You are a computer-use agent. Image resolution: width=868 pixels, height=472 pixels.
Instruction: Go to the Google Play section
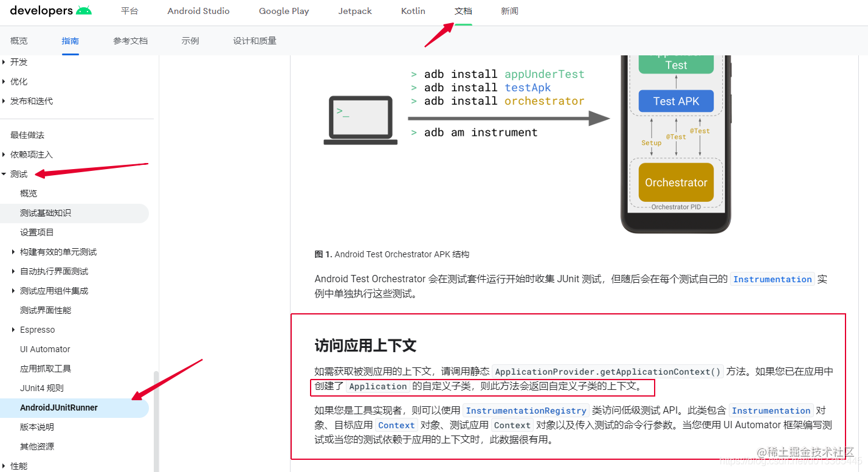tap(284, 11)
